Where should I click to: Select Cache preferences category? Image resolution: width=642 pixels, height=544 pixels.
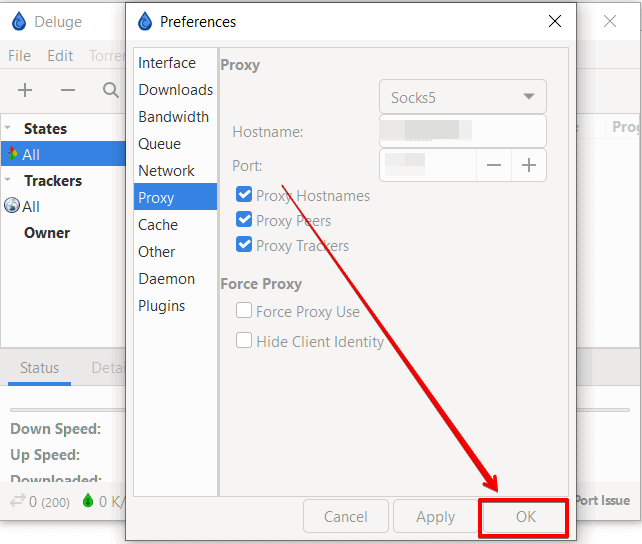click(175, 225)
